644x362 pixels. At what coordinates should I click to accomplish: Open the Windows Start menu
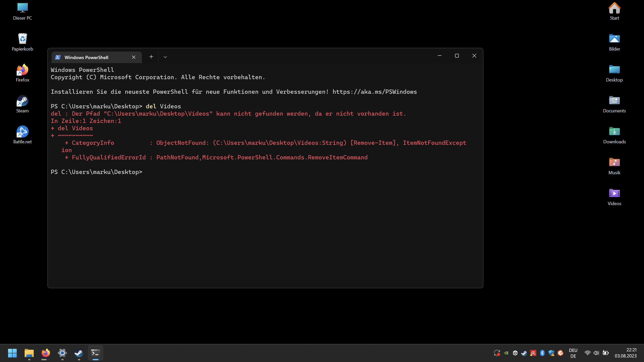coord(12,353)
